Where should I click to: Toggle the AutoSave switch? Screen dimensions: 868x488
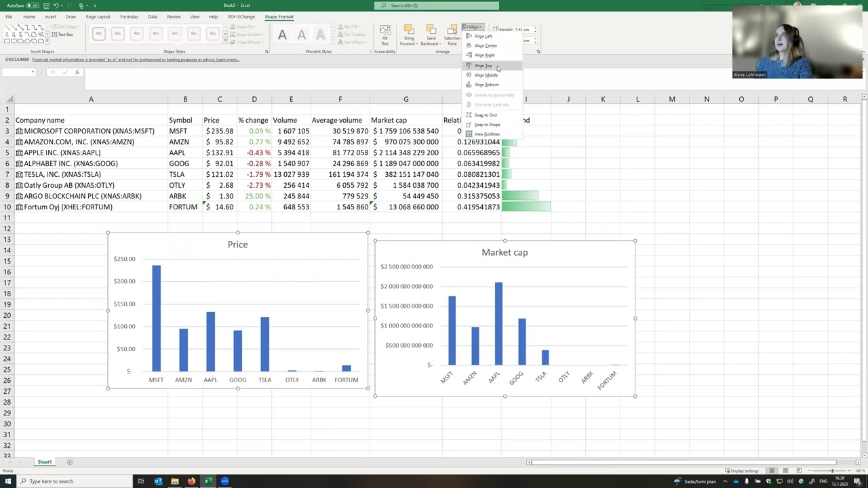[x=33, y=5]
